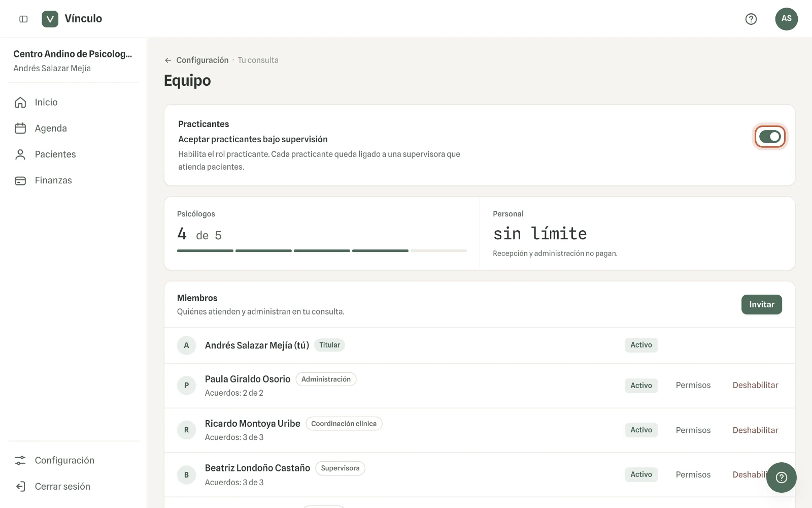Click avatar R of Ricardo Montoya
The image size is (812, 508).
[x=186, y=430]
